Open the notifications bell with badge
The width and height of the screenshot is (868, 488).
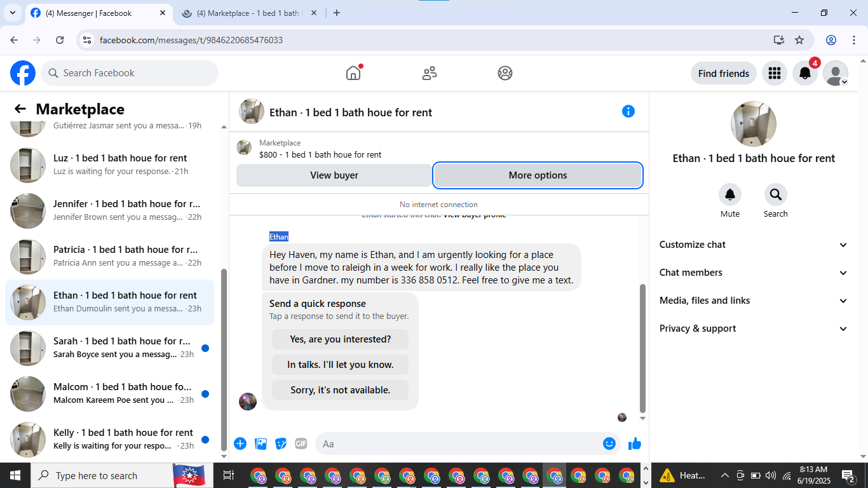tap(805, 73)
